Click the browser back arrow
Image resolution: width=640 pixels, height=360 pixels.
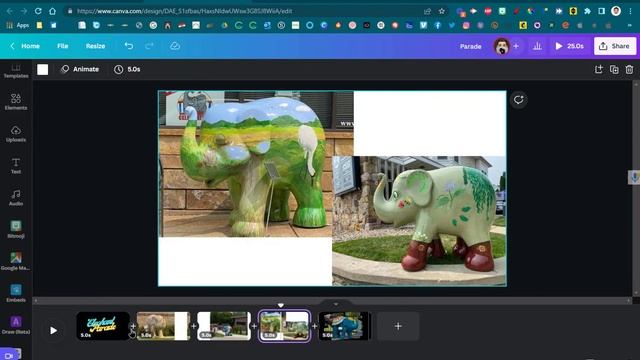click(x=10, y=11)
